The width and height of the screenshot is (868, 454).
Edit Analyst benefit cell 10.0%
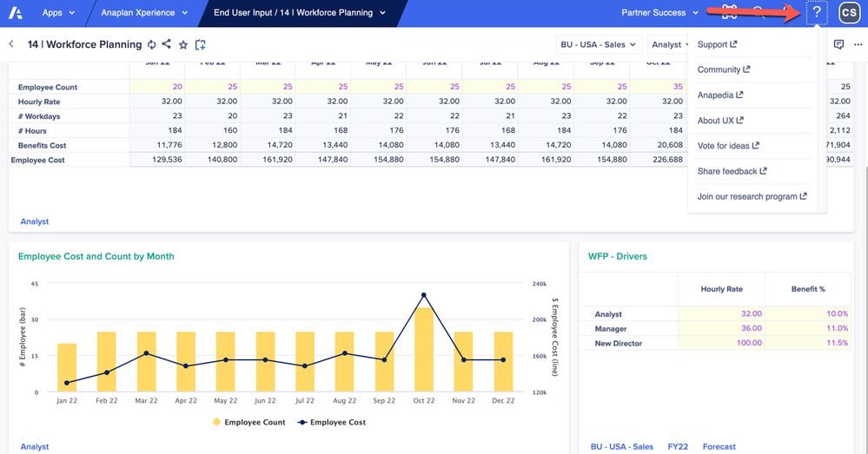point(808,313)
